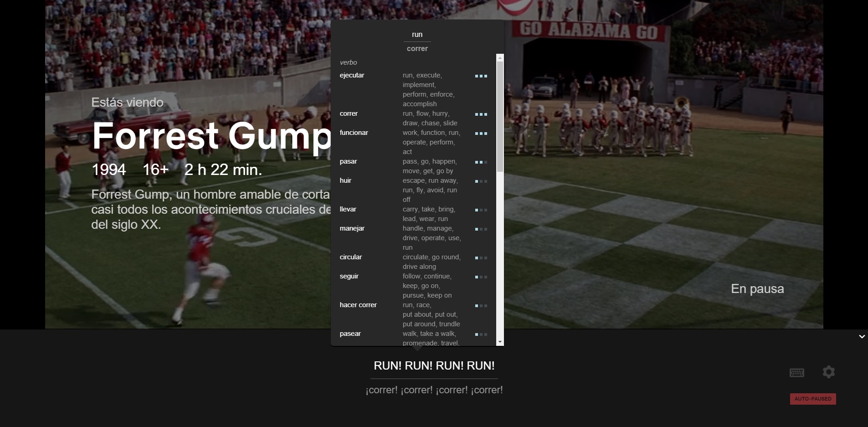
Task: Click frequency dots beside ejecutar
Action: tap(481, 76)
